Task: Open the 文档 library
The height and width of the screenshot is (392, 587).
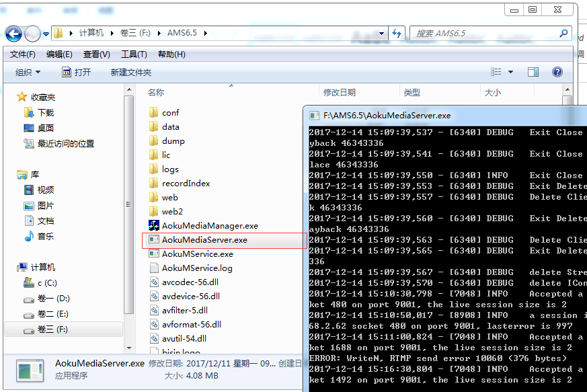Action: pyautogui.click(x=39, y=221)
